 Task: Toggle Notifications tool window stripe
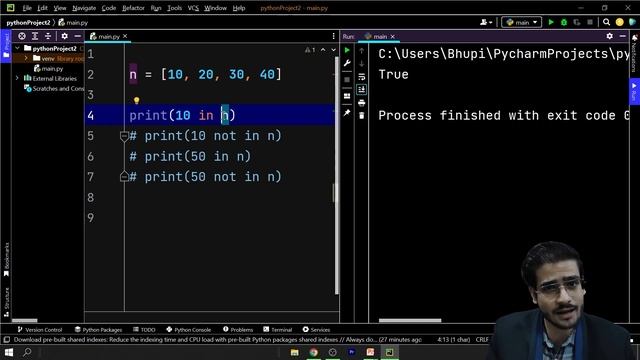tap(634, 53)
